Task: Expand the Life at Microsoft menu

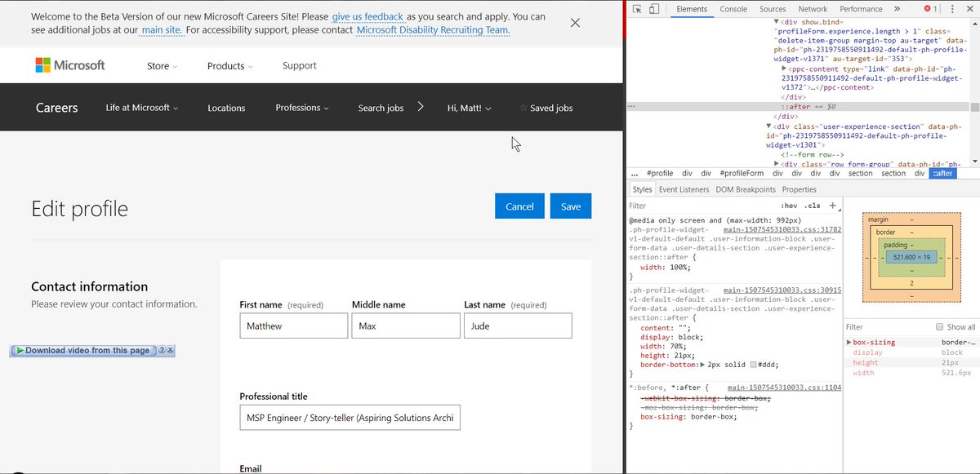Action: coord(142,108)
